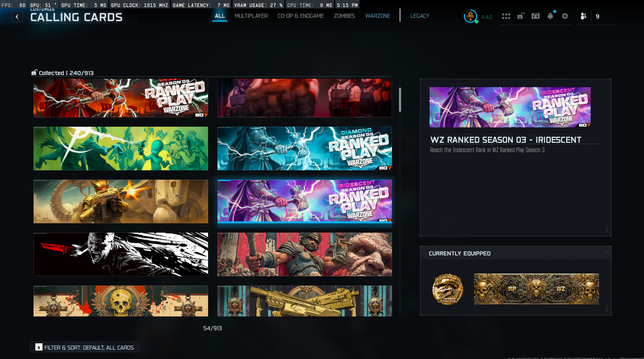The height and width of the screenshot is (359, 644).
Task: Click the '5:15 PM' clock readout
Action: point(347,5)
